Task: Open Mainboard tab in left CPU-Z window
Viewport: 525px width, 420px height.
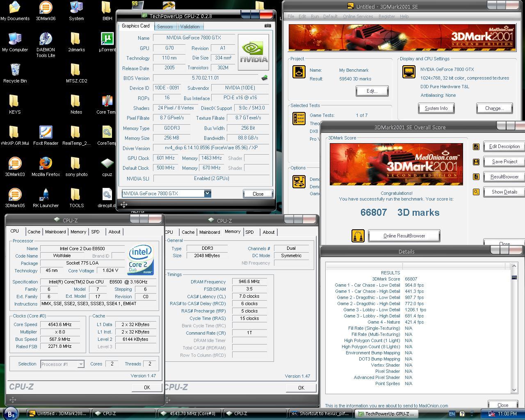Action: [x=55, y=232]
